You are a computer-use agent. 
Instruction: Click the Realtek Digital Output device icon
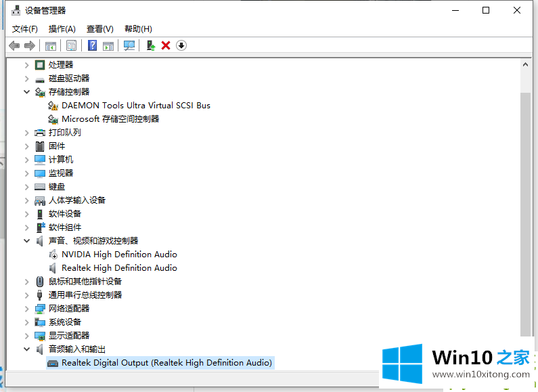pyautogui.click(x=53, y=364)
